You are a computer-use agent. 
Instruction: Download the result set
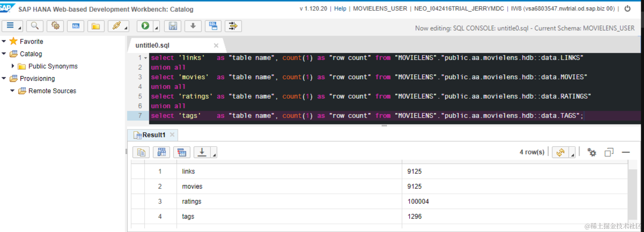[x=202, y=152]
